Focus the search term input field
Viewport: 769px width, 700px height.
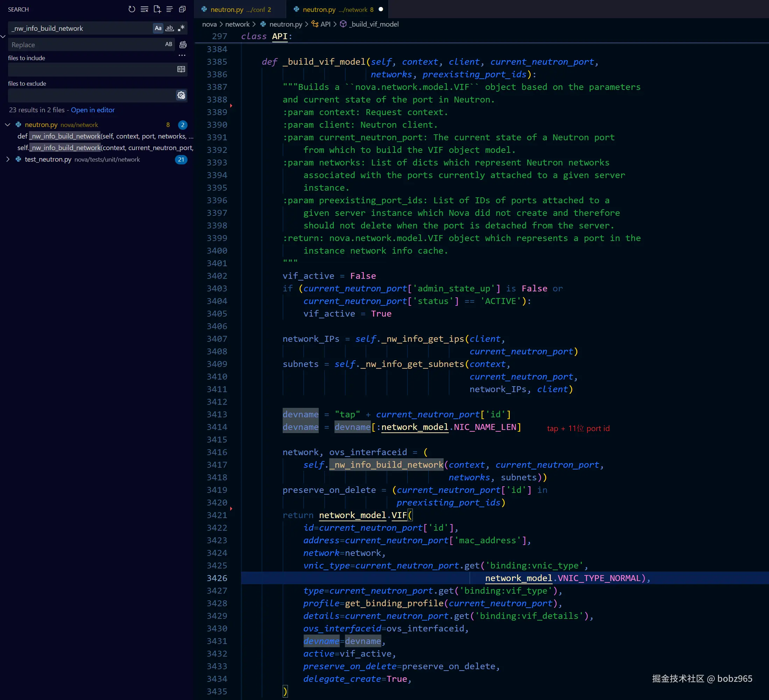[81, 28]
